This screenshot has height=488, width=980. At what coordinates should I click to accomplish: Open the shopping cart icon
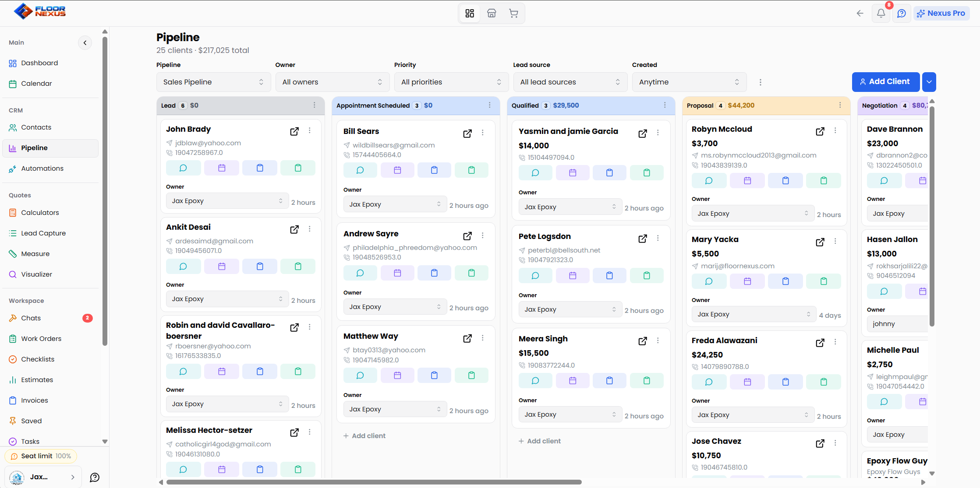[513, 13]
